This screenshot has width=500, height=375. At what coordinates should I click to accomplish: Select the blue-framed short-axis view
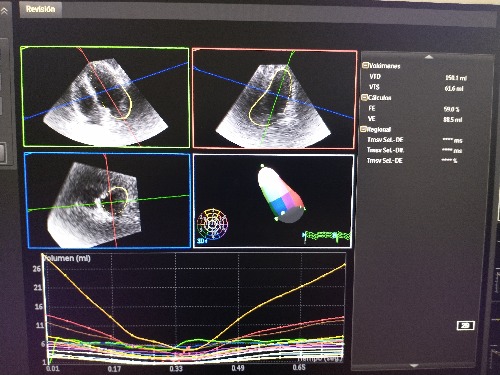(109, 201)
